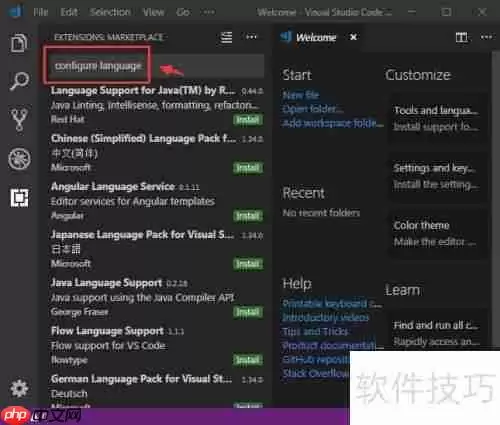500x425 pixels.
Task: Open the Selection menu
Action: (110, 12)
